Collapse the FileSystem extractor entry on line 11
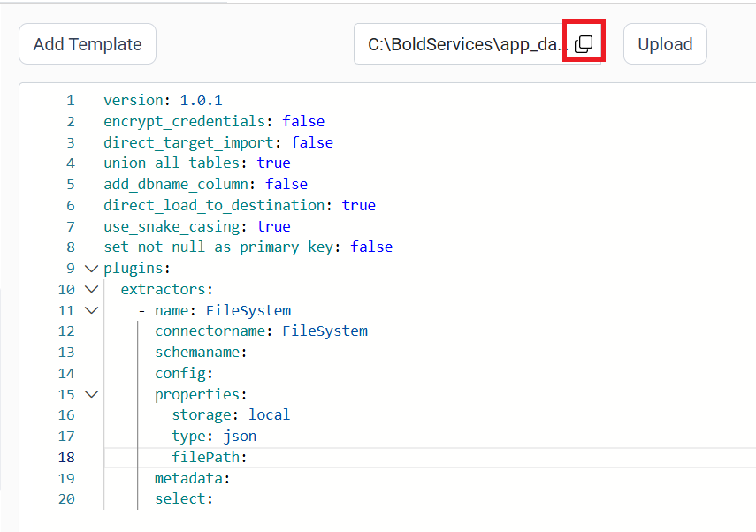756x532 pixels. coord(91,310)
